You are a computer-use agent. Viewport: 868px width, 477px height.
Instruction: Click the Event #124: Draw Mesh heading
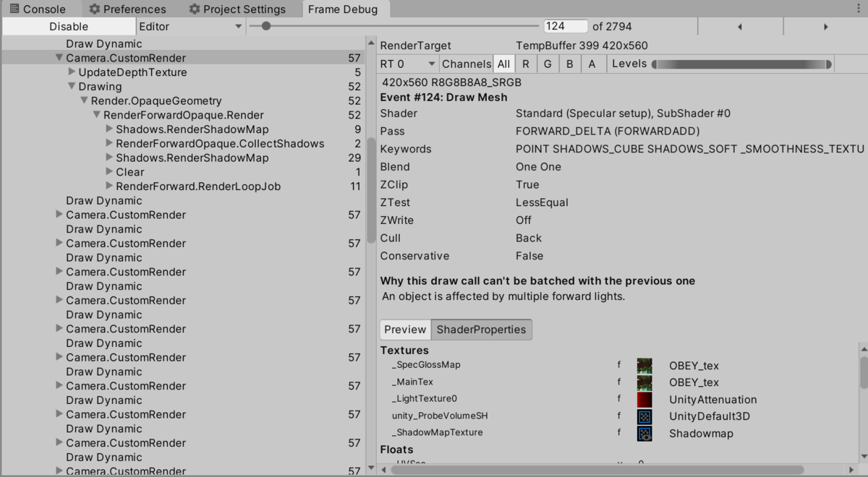tap(443, 97)
